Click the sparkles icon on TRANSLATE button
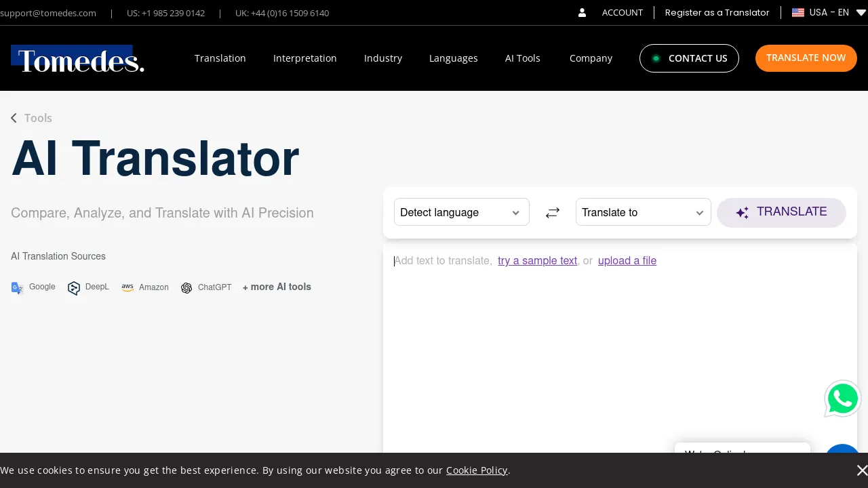This screenshot has height=488, width=868. [743, 212]
